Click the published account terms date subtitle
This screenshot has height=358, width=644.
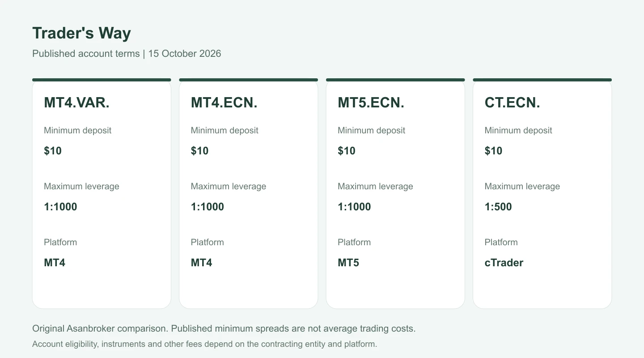coord(127,54)
